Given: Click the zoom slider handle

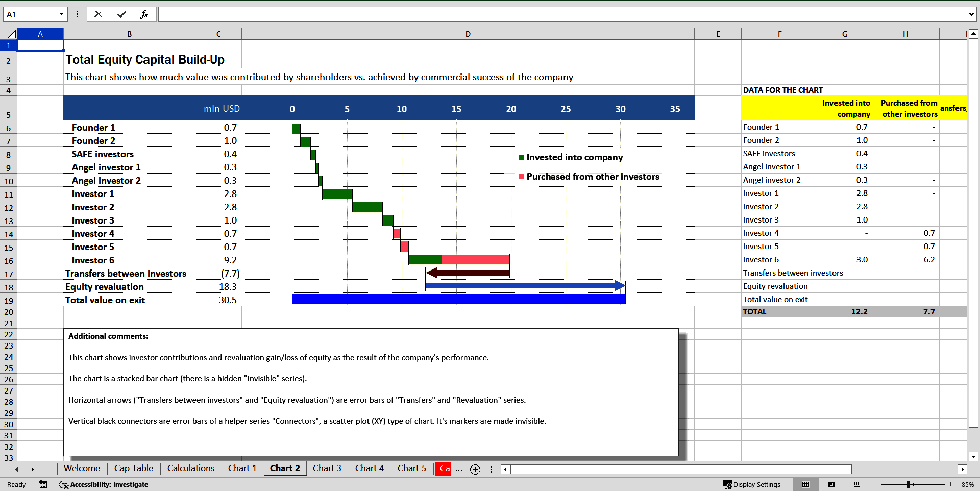Looking at the screenshot, I should coord(909,484).
